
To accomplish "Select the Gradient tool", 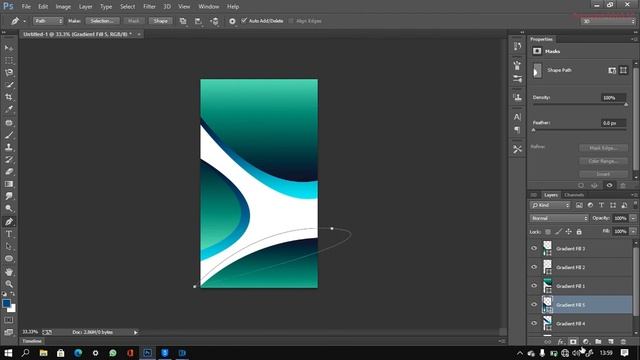I will point(9,184).
